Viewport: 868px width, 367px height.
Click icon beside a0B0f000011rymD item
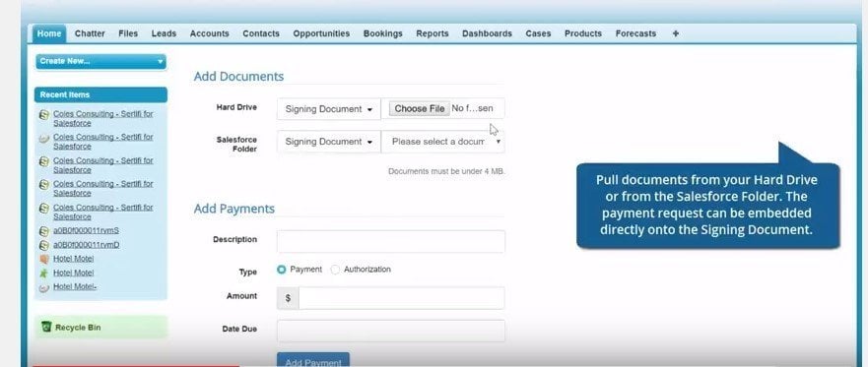pyautogui.click(x=44, y=245)
